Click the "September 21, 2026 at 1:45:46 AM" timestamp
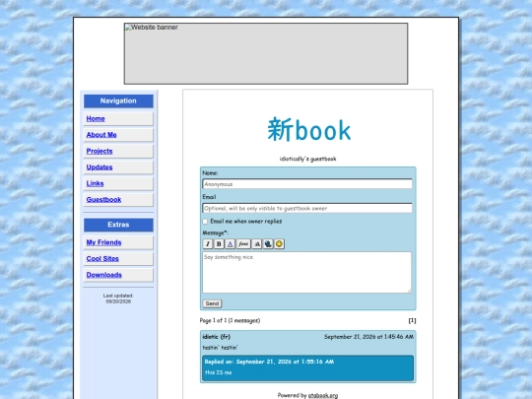The image size is (532, 399). 368,337
